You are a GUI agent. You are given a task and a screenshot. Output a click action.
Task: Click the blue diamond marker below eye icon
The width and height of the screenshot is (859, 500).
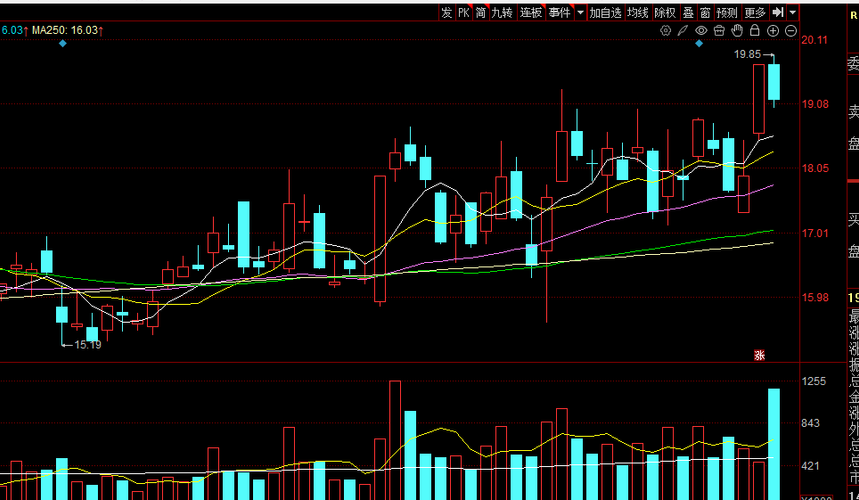[699, 43]
